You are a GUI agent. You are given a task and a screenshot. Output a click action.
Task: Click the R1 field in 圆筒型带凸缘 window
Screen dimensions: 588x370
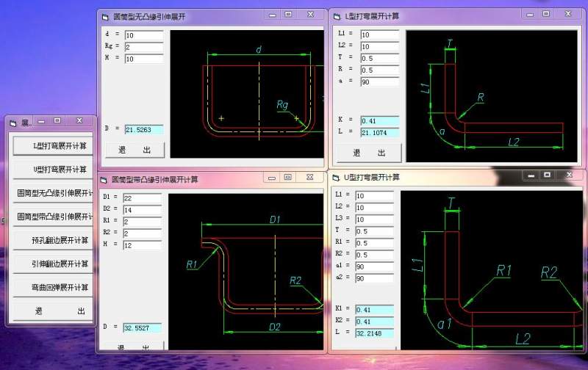point(142,222)
